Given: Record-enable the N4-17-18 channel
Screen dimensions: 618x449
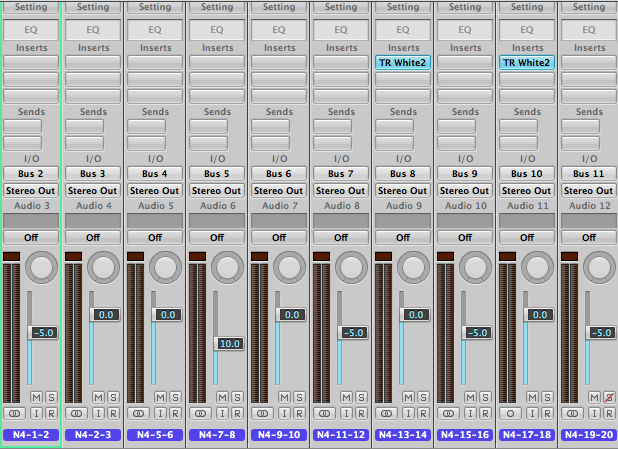Looking at the screenshot, I should tap(547, 414).
